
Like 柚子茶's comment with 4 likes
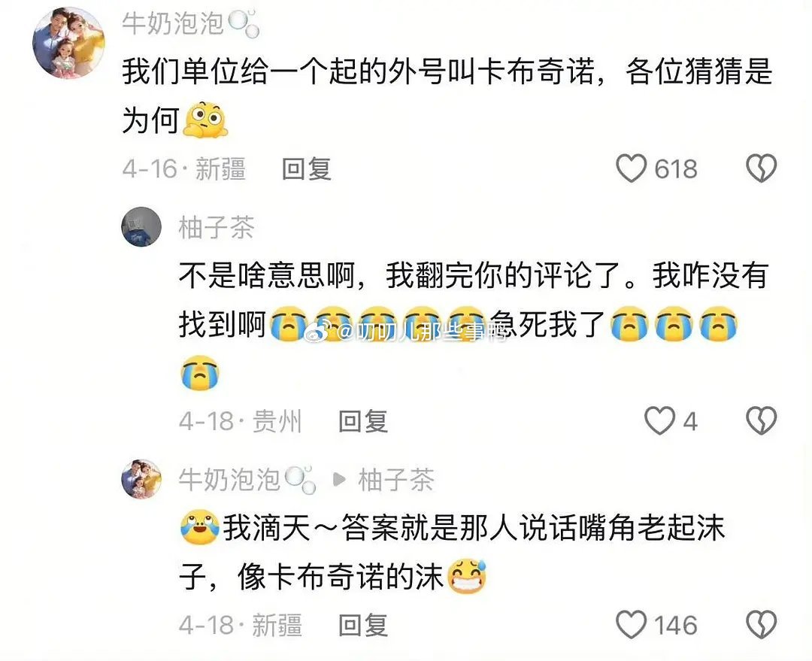660,420
